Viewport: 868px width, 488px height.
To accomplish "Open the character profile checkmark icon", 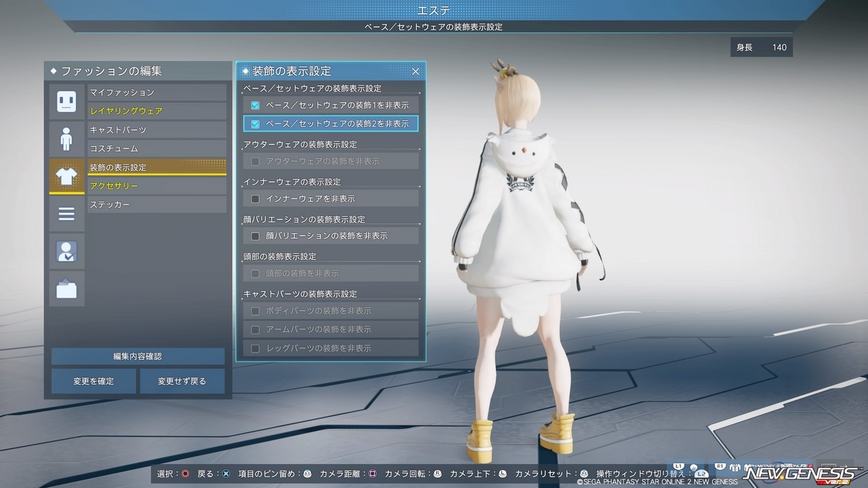I will click(67, 252).
